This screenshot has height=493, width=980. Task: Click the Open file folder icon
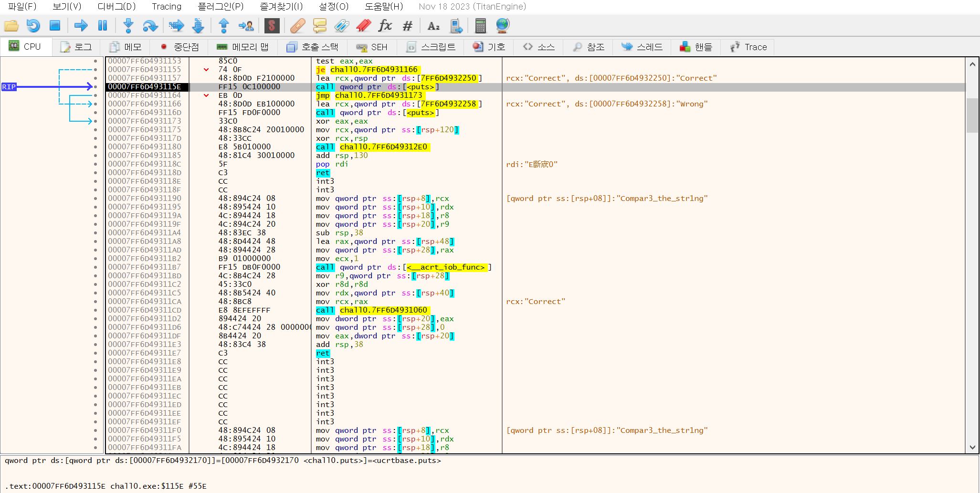(x=11, y=26)
